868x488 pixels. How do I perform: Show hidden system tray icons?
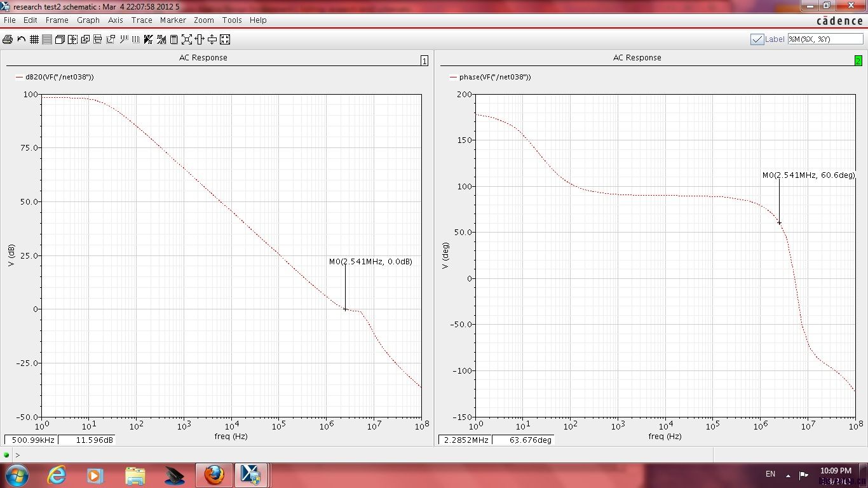(788, 475)
